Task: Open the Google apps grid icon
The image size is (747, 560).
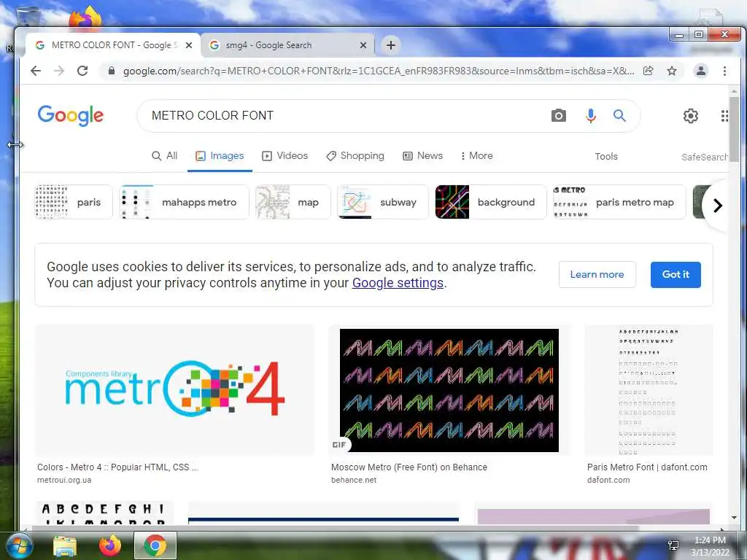Action: pos(724,116)
